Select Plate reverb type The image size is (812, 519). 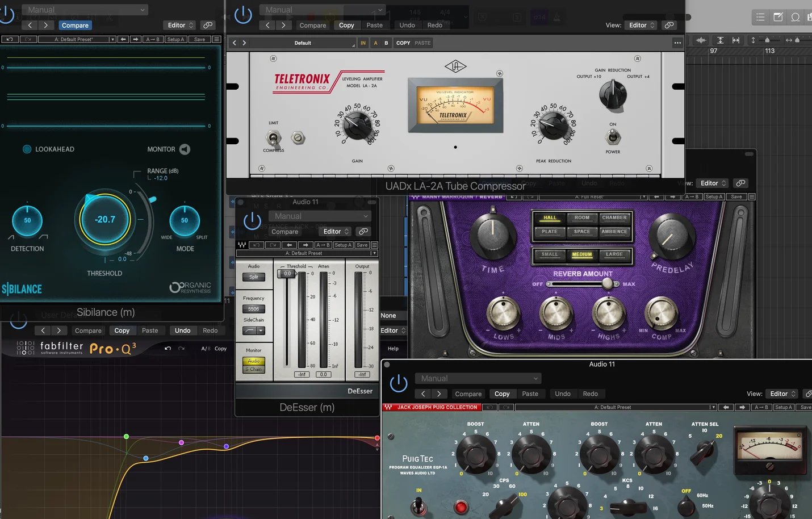(x=550, y=232)
